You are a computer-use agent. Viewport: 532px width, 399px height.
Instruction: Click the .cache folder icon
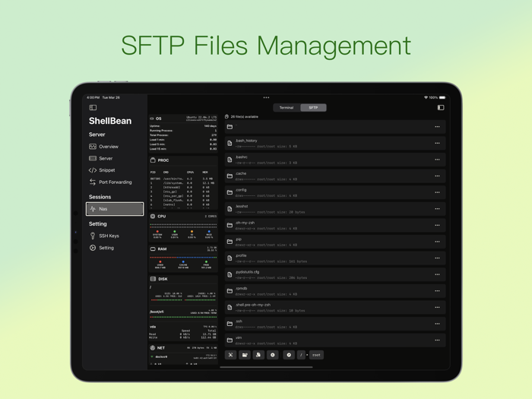pos(230,176)
